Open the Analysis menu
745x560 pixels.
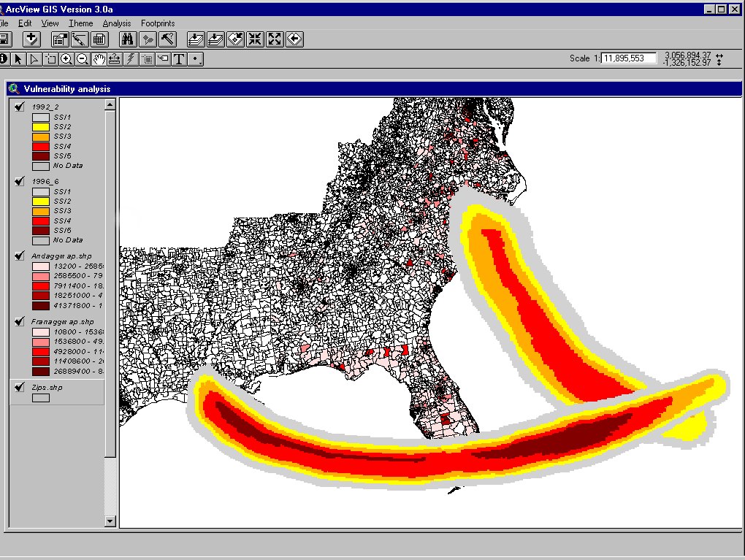(x=116, y=23)
